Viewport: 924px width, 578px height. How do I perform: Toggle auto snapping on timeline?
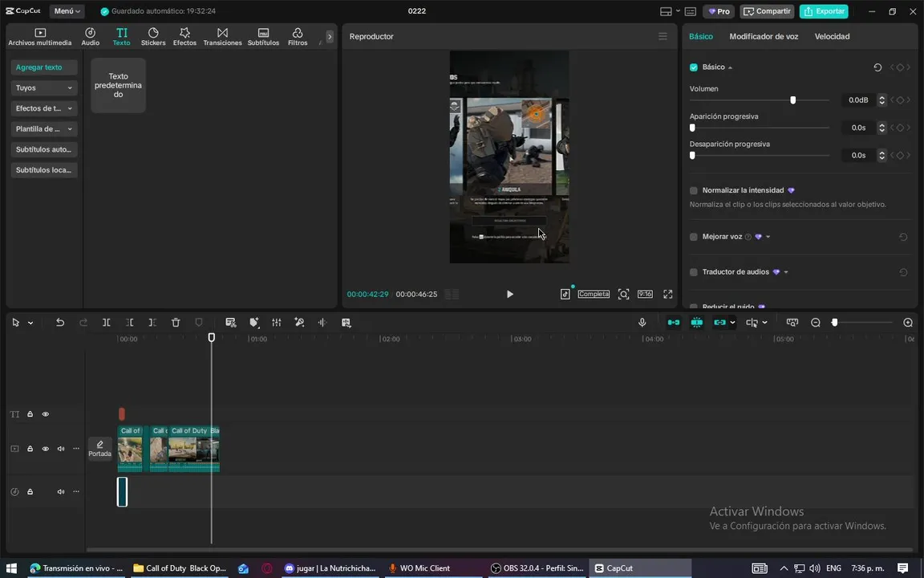click(696, 323)
